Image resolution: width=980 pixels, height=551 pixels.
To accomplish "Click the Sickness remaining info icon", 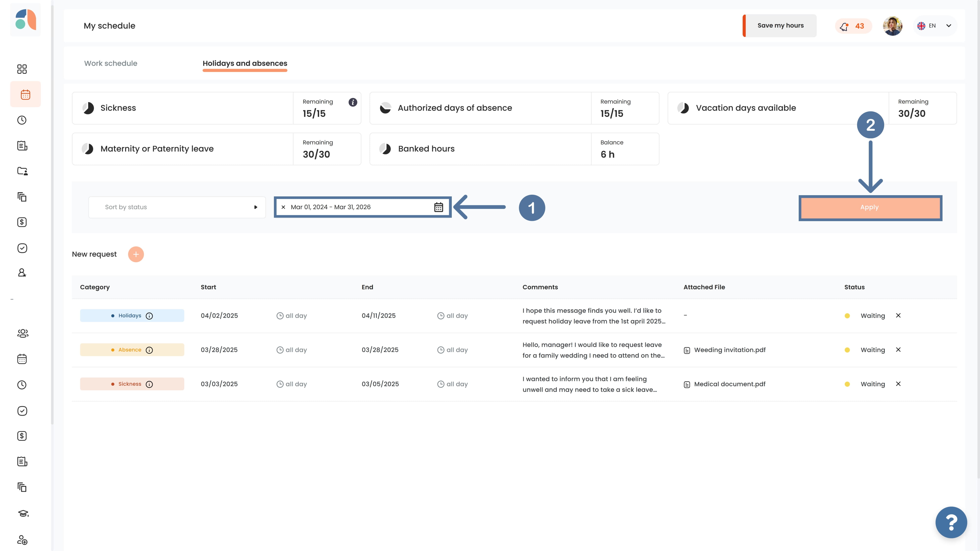I will tap(353, 102).
